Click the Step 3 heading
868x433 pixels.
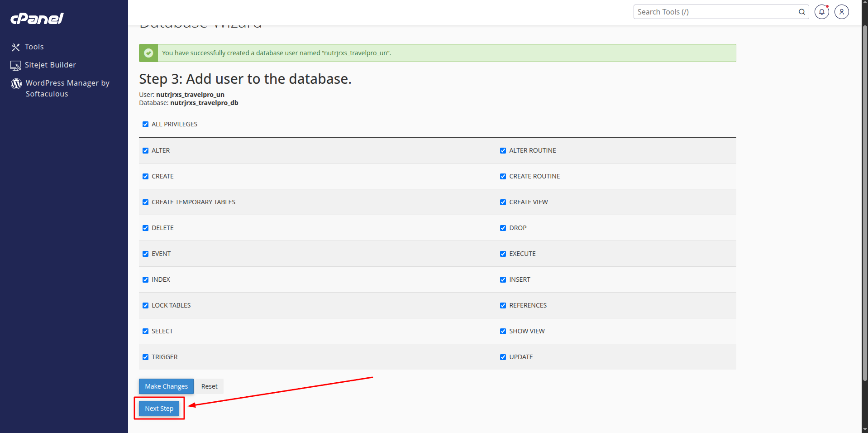tap(245, 79)
